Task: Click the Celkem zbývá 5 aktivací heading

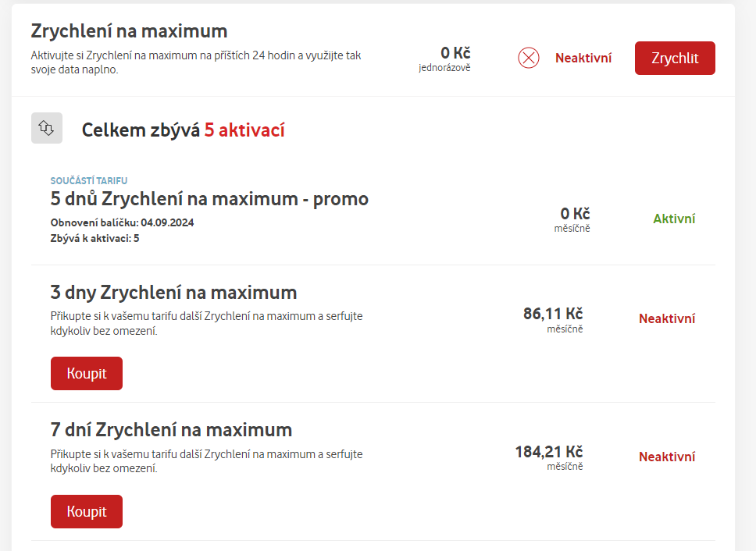Action: point(184,130)
